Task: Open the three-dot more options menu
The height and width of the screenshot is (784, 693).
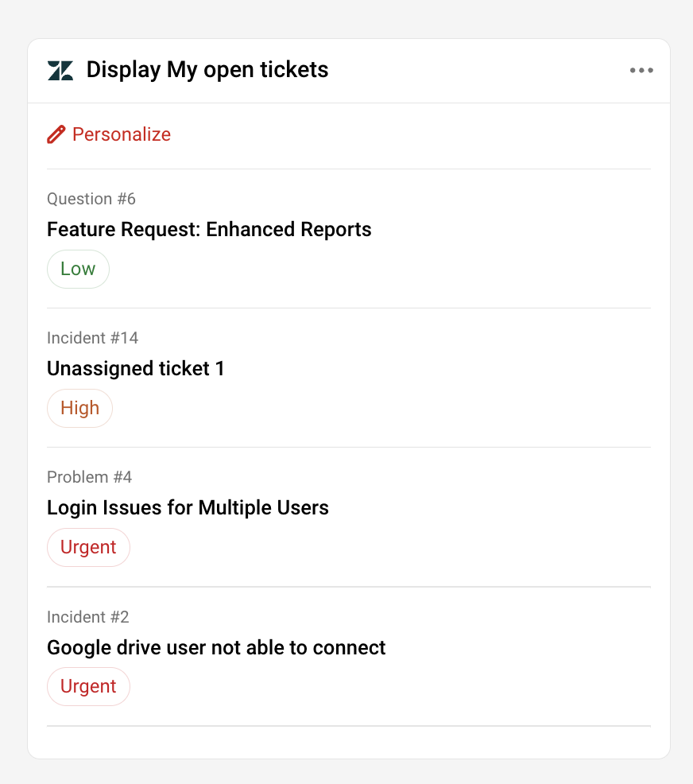Action: pyautogui.click(x=641, y=71)
